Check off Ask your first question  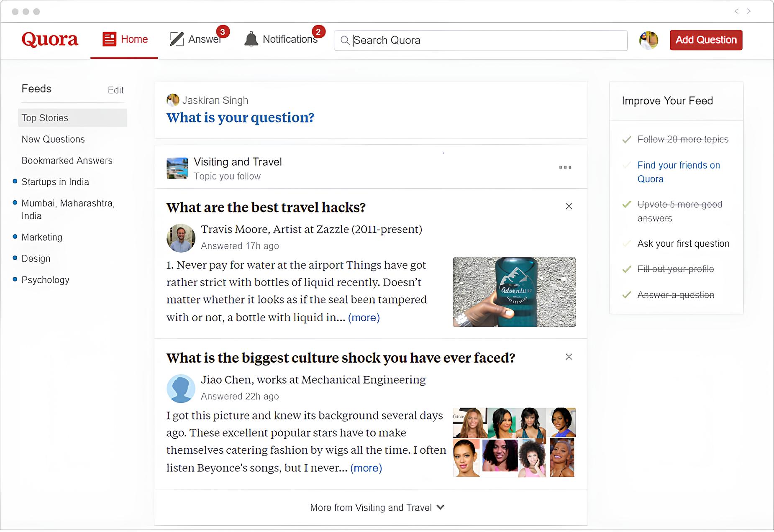tap(626, 243)
